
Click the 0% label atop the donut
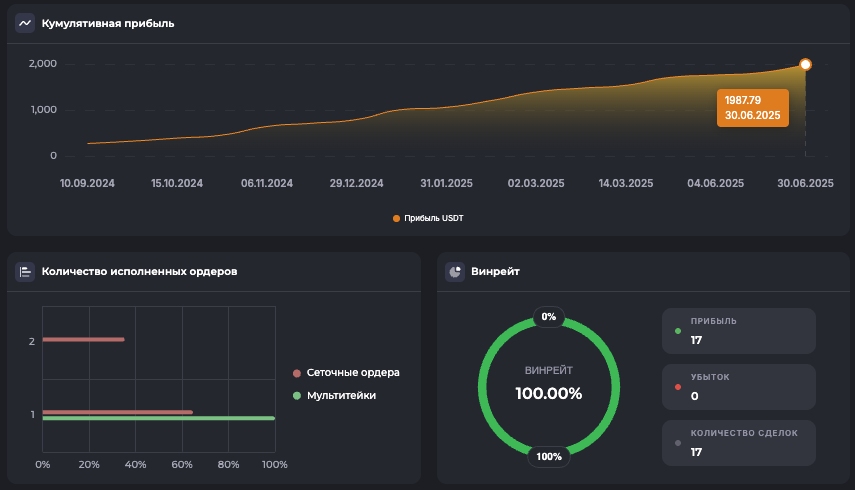[x=548, y=317]
